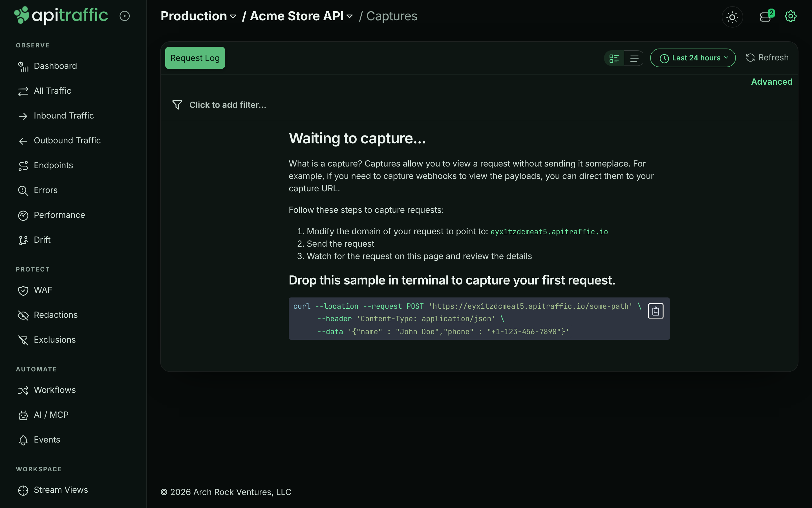The height and width of the screenshot is (508, 812).
Task: Click the eyx1tzdcmeat5.apitraffic.io domain text
Action: [549, 232]
